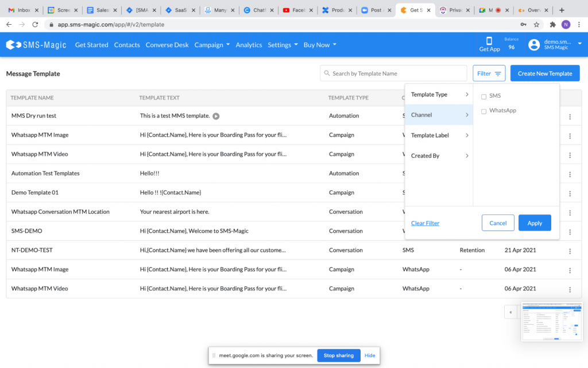
Task: Open options menu for MMS Dry run test row
Action: (570, 117)
